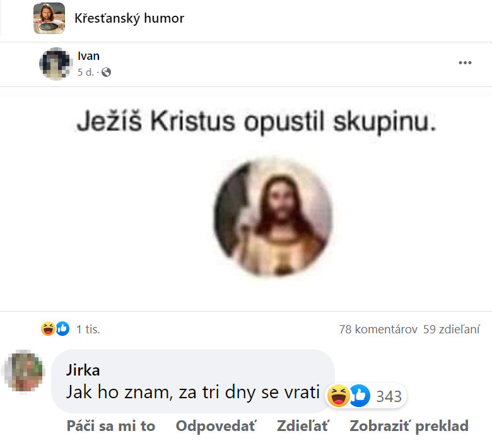The image size is (492, 448).
Task: View the 343 reactions on comment
Action: (389, 396)
